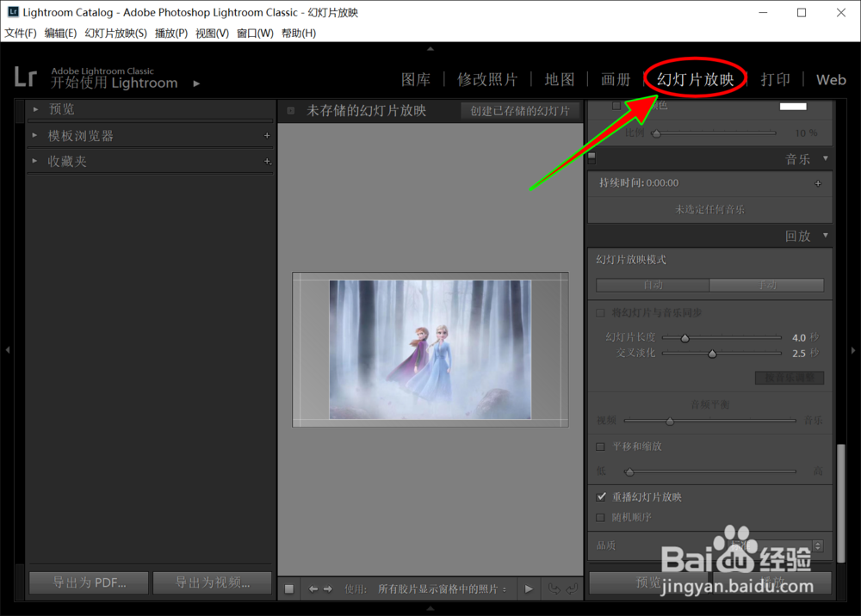Viewport: 861px width, 616px height.
Task: Adjust slide length slider
Action: point(684,338)
